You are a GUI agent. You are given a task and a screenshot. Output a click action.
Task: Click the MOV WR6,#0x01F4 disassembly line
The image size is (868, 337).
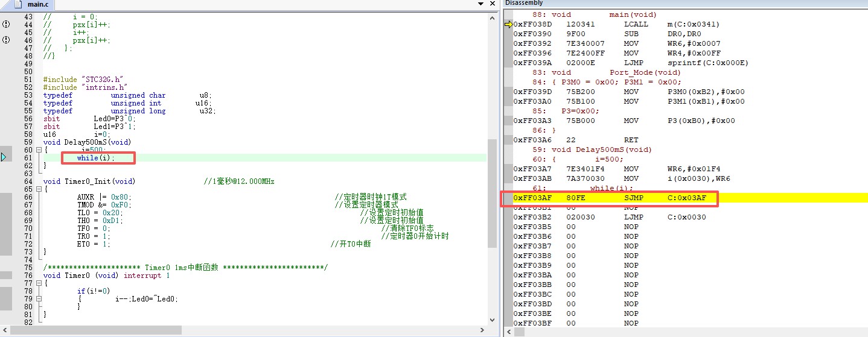(x=617, y=169)
